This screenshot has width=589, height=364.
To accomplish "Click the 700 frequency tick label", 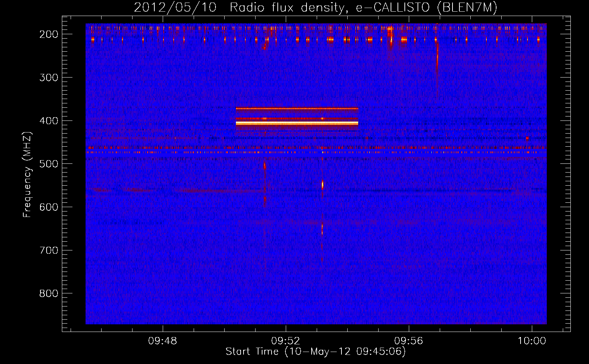I will (49, 250).
